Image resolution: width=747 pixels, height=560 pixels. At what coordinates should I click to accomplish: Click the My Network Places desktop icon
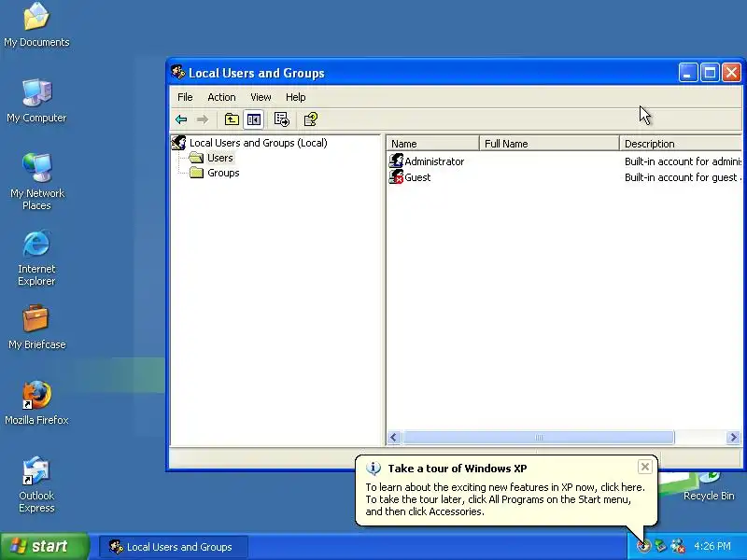pos(36,182)
